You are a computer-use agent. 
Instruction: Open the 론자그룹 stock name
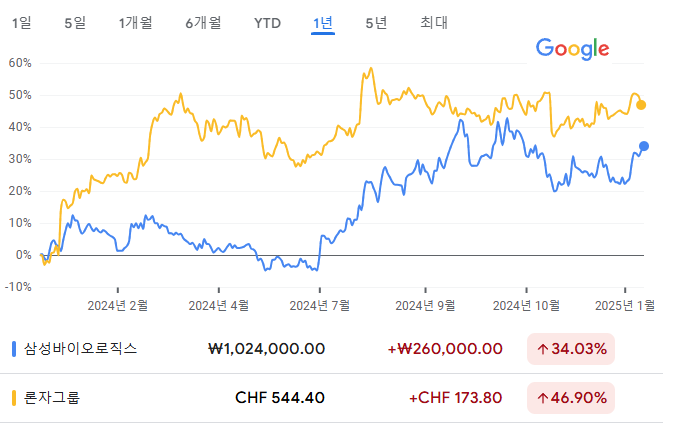(x=52, y=398)
